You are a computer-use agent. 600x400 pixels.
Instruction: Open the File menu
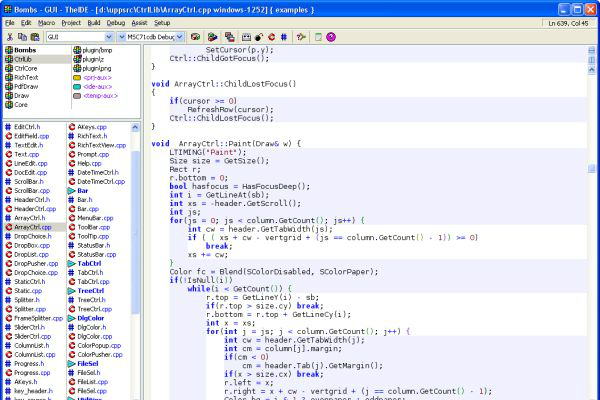coord(10,23)
